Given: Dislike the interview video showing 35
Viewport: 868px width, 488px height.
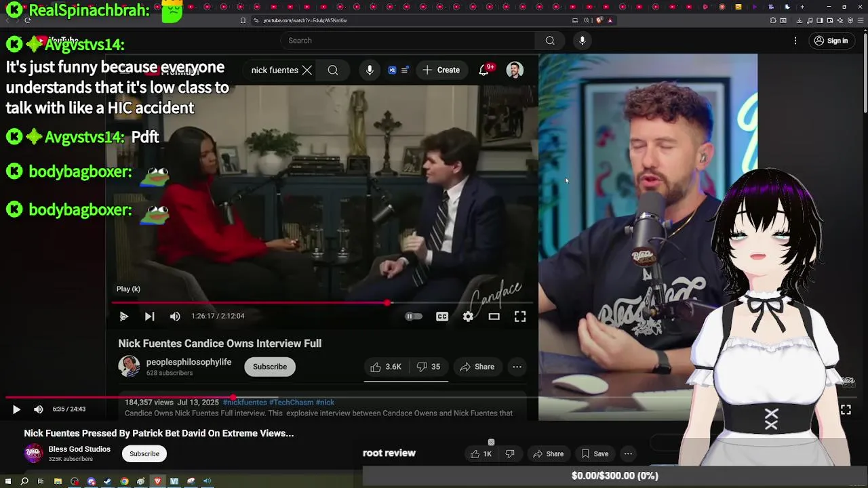Looking at the screenshot, I should tap(428, 367).
